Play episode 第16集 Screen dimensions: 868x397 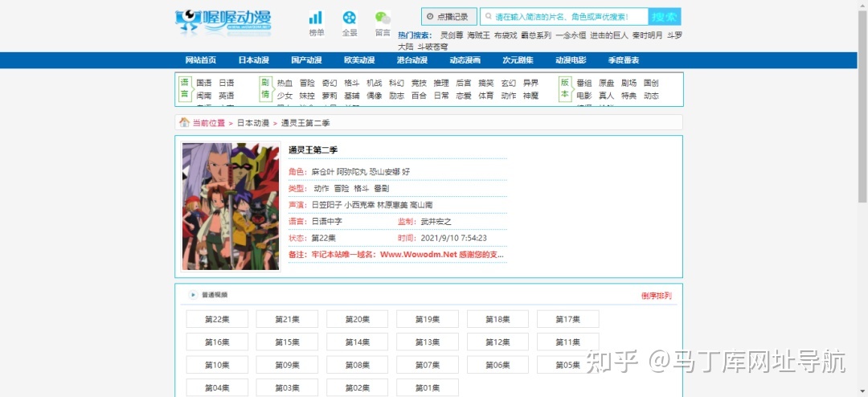coord(217,342)
